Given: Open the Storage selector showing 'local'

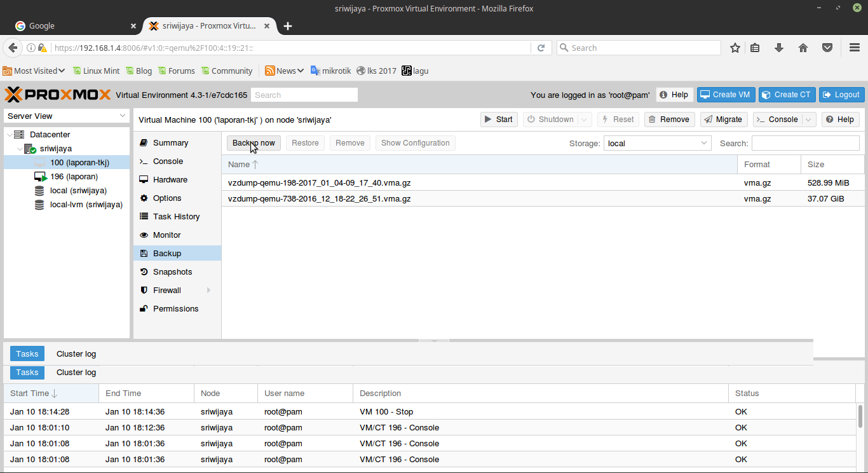Looking at the screenshot, I should pos(657,143).
